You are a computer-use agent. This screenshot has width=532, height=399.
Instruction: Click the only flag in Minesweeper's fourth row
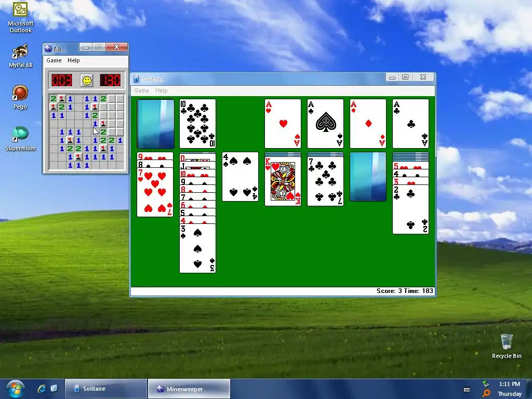pyautogui.click(x=103, y=124)
